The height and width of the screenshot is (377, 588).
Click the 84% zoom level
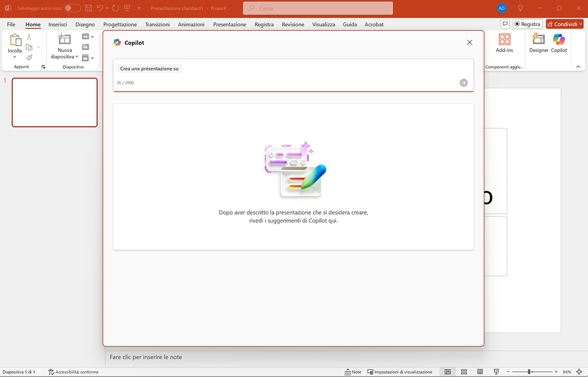(x=567, y=372)
